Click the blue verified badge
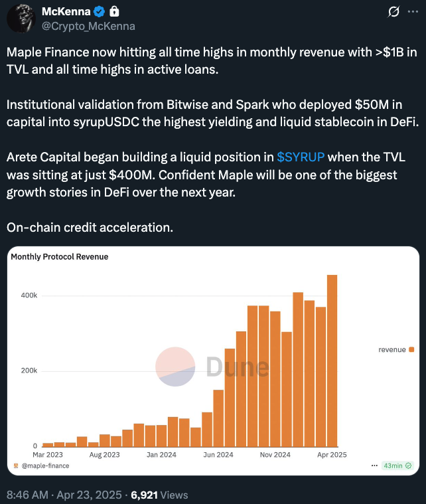This screenshot has width=426, height=504. [99, 12]
